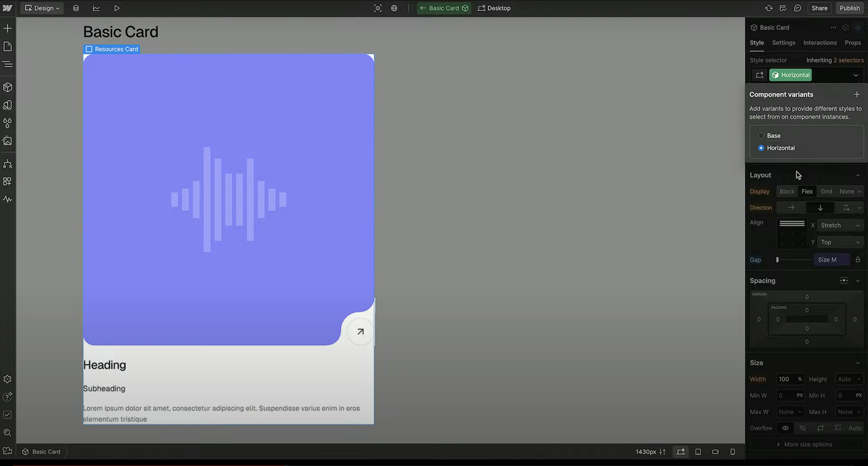Click the Preview play icon
Screen dimensions: 868x466
click(x=117, y=8)
